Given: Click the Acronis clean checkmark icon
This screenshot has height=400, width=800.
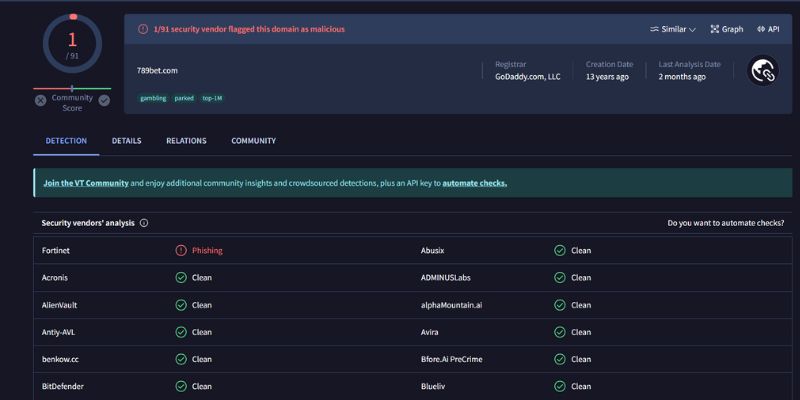Looking at the screenshot, I should point(181,278).
